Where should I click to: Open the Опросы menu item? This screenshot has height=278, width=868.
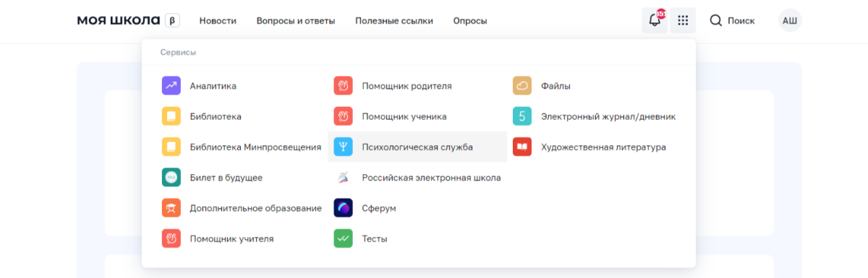tap(470, 21)
